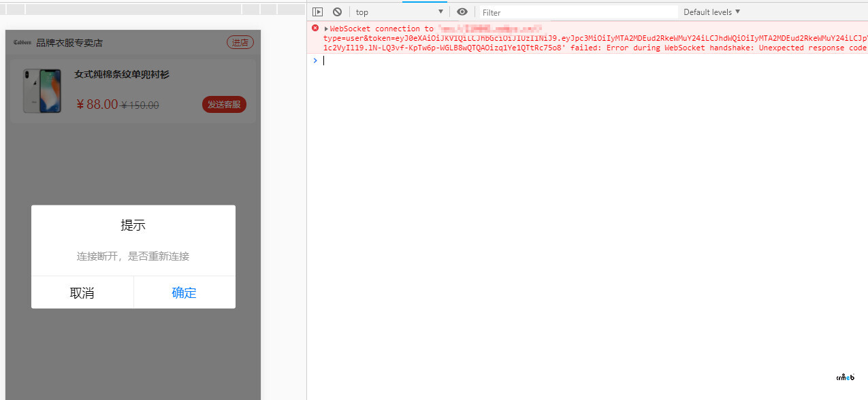Toggle the eye live expression icon
The height and width of the screenshot is (400, 868).
462,12
